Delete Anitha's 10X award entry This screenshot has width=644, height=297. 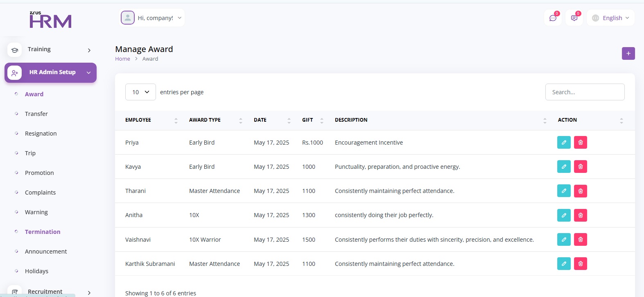[x=581, y=215]
